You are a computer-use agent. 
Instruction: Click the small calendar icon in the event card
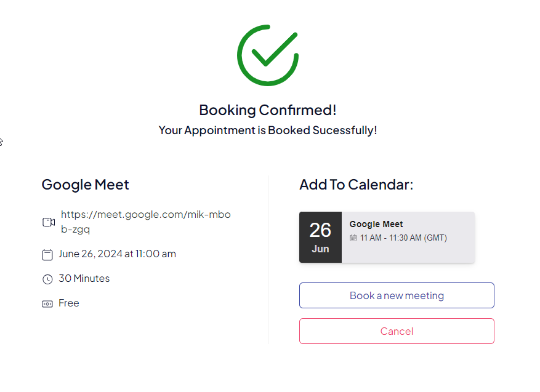pos(353,237)
